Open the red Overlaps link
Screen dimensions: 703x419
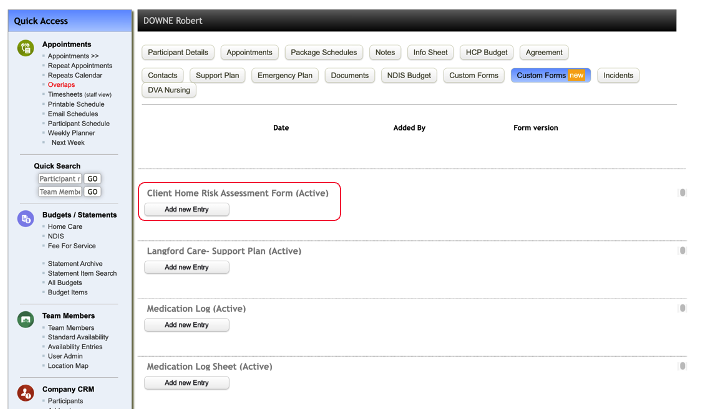point(61,85)
